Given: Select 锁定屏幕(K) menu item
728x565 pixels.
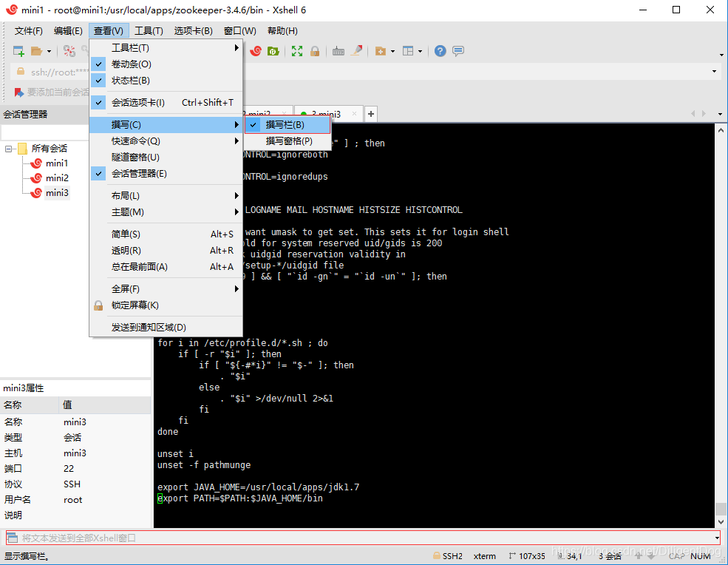Looking at the screenshot, I should 166,305.
